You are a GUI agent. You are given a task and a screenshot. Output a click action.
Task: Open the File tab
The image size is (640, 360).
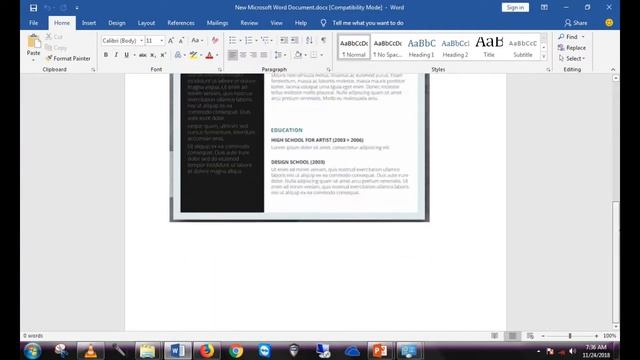click(x=33, y=23)
